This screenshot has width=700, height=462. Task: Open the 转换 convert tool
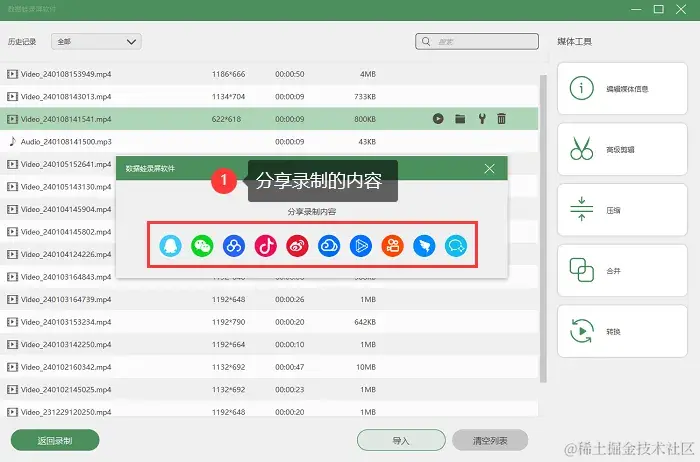[622, 331]
